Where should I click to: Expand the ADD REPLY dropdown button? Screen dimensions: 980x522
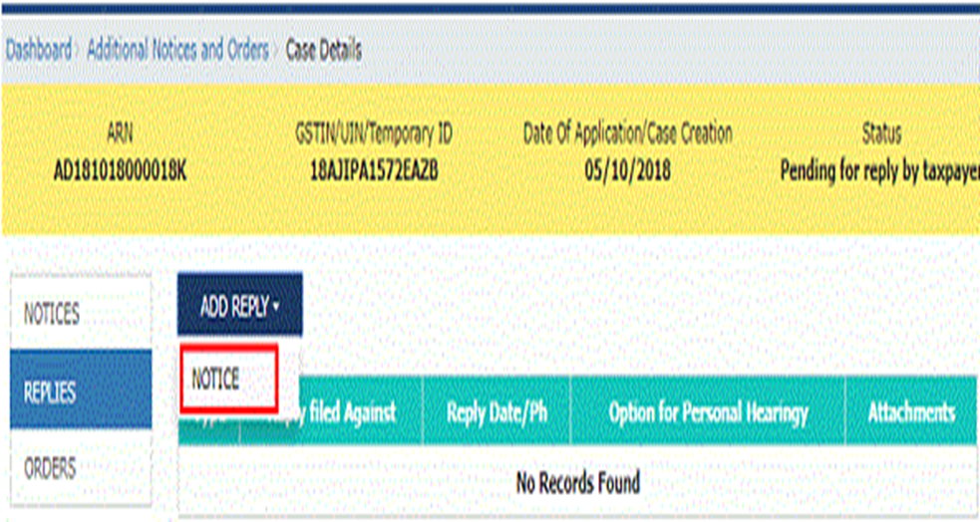click(x=239, y=307)
